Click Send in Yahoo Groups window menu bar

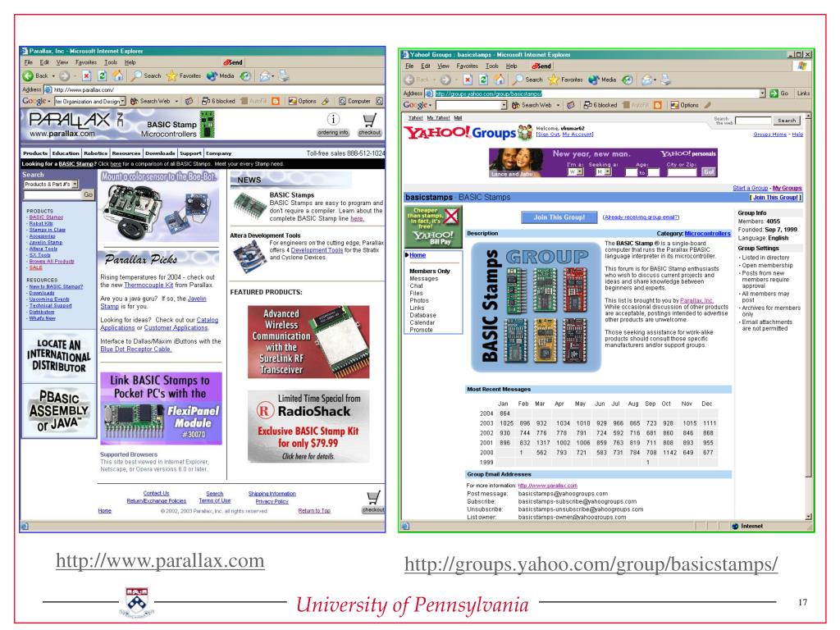[541, 66]
